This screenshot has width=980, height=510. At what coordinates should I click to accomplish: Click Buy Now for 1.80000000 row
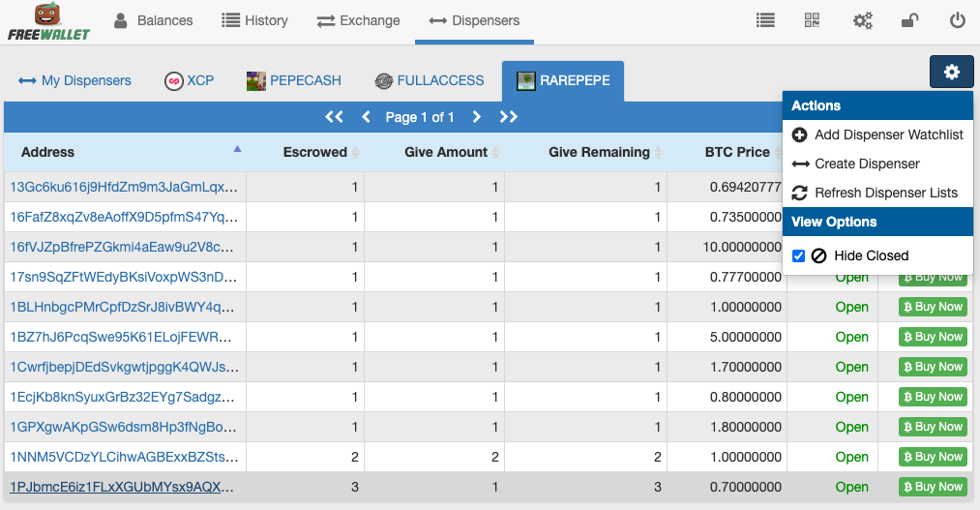933,427
